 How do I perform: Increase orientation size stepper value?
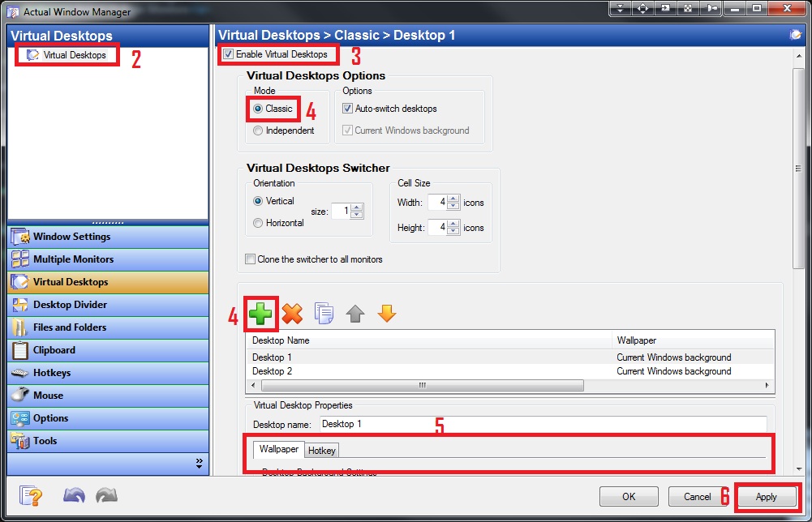(357, 208)
